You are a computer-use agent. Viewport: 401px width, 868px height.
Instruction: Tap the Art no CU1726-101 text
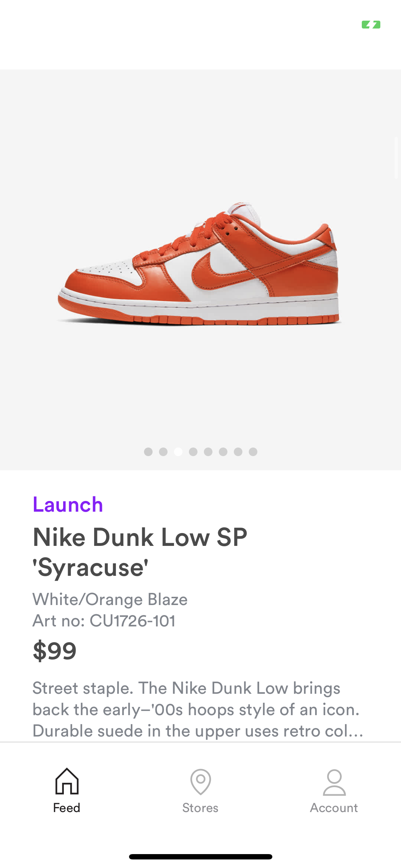104,621
